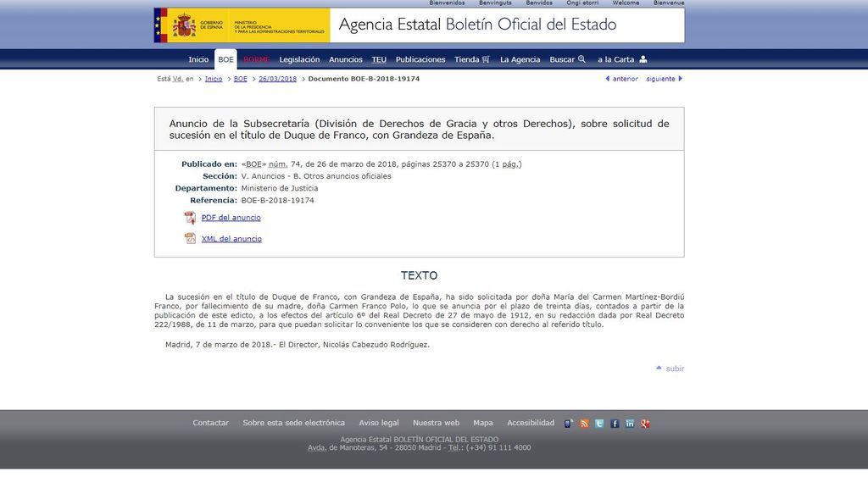Open the Accesibilidad footer link

[531, 423]
